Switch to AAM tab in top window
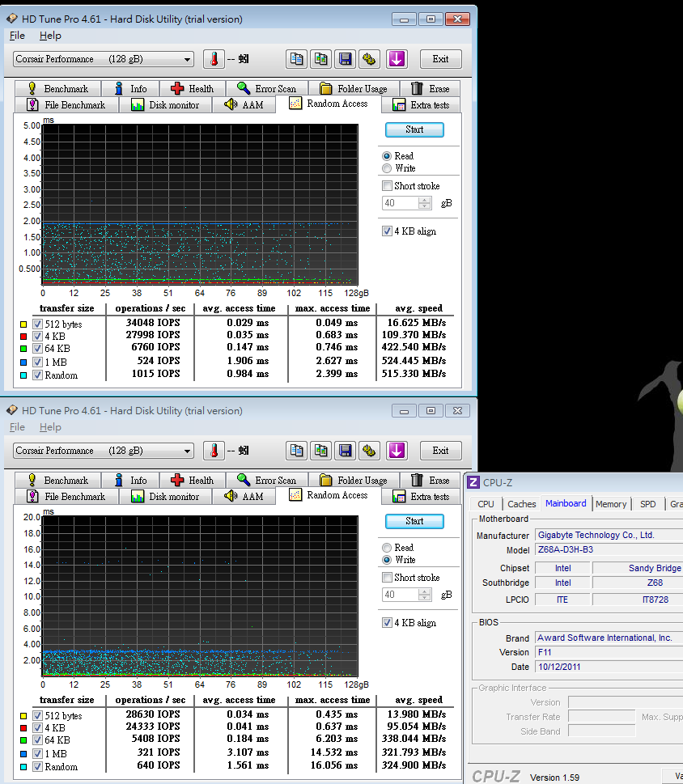 coord(244,105)
